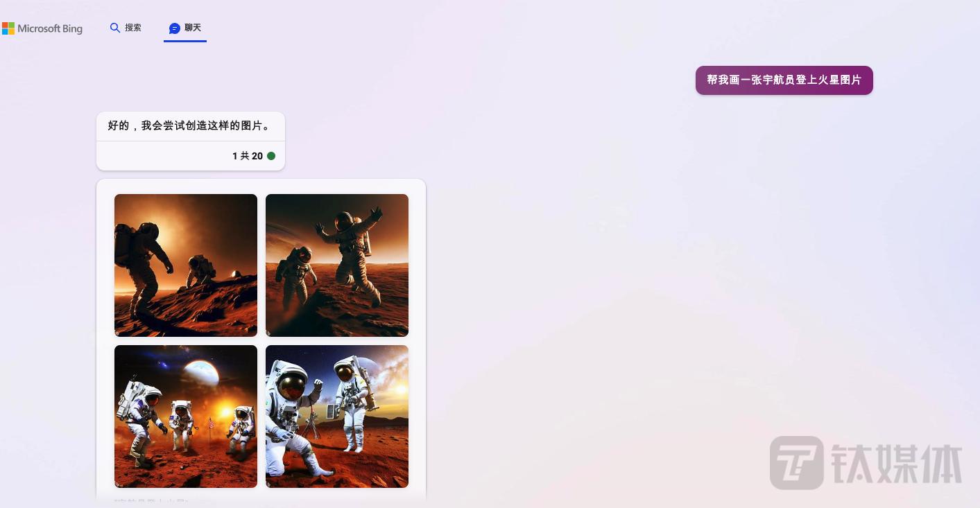This screenshot has width=980, height=508.
Task: Click the magnifier search icon
Action: tap(115, 28)
